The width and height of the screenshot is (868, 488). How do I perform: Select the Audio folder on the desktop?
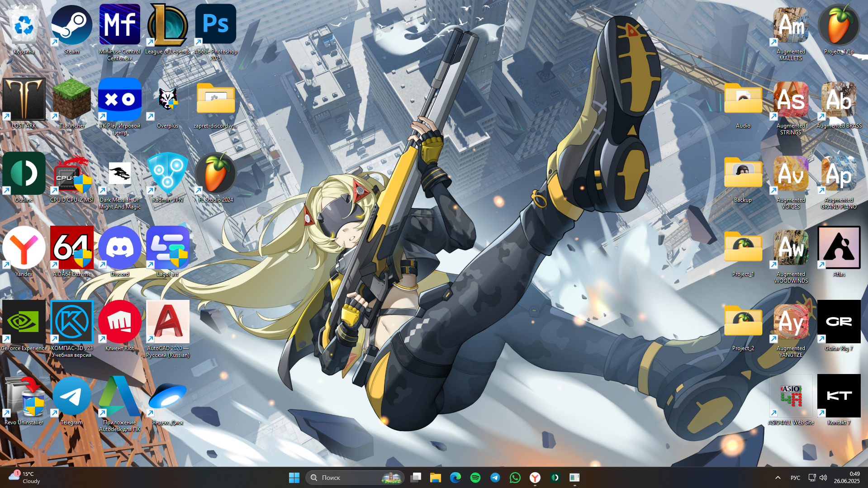click(743, 104)
